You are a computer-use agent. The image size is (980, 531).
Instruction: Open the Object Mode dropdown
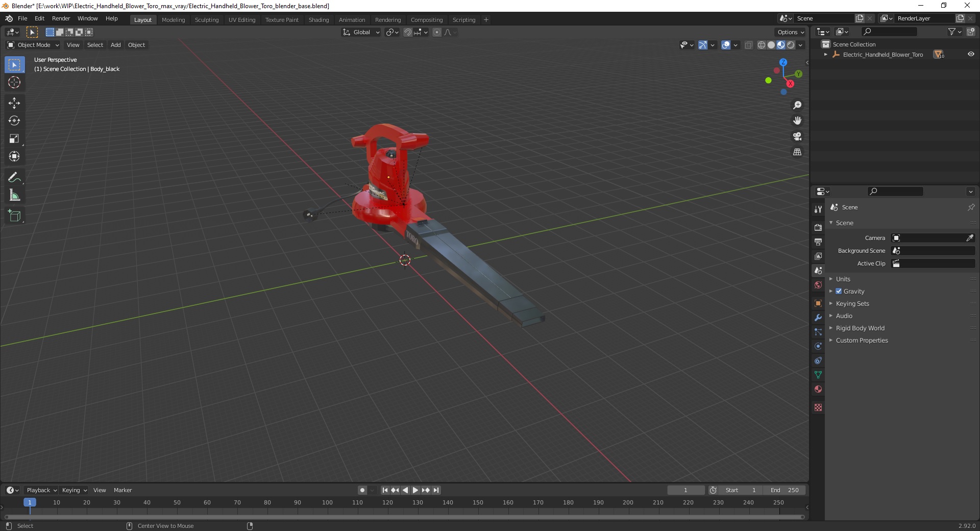pos(33,45)
